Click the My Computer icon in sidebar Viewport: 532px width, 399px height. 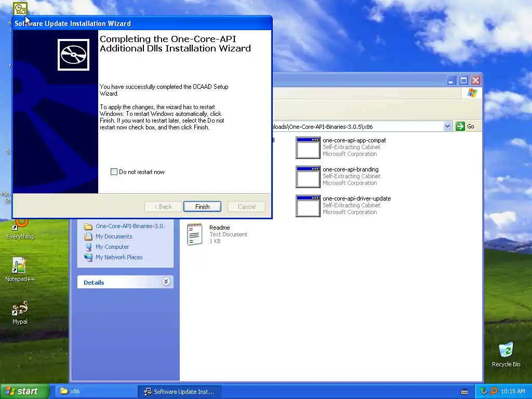point(88,247)
